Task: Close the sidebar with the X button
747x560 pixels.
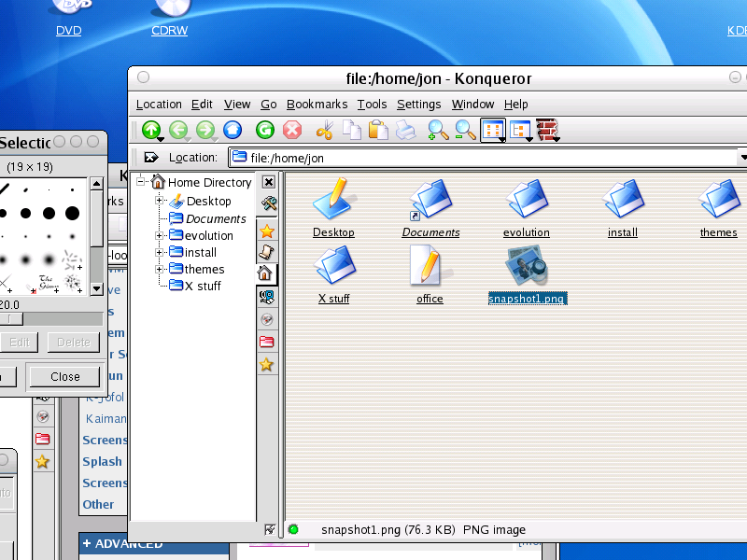Action: (x=269, y=182)
